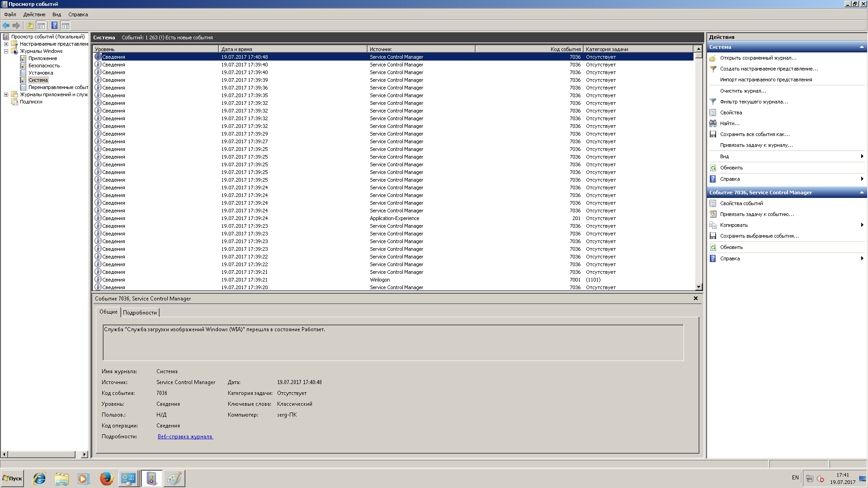Click the Attach task to event icon
868x488 pixels.
(x=713, y=214)
